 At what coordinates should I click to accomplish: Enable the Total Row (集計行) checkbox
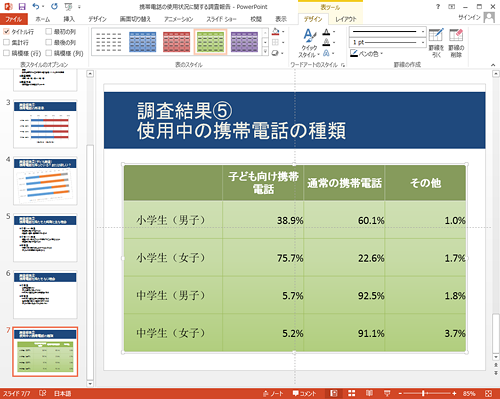click(x=7, y=42)
